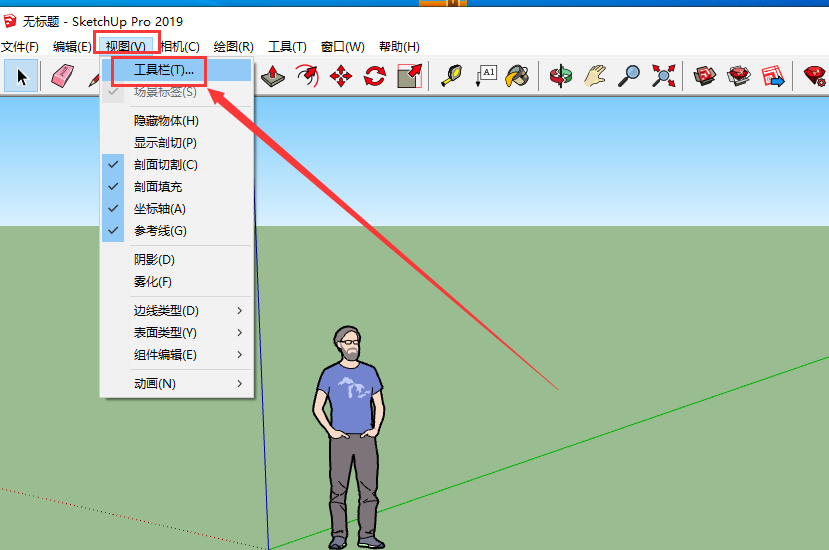Select the arrow Select tool
This screenshot has width=829, height=550.
[x=22, y=76]
